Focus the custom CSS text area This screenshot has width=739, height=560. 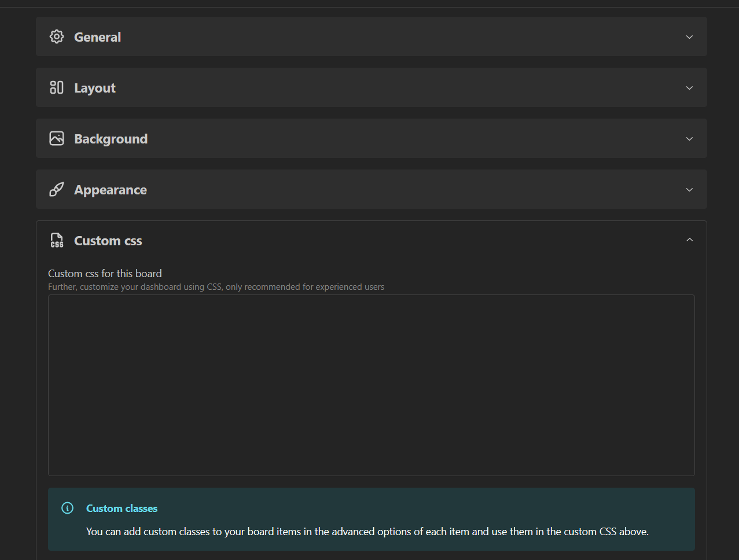371,385
